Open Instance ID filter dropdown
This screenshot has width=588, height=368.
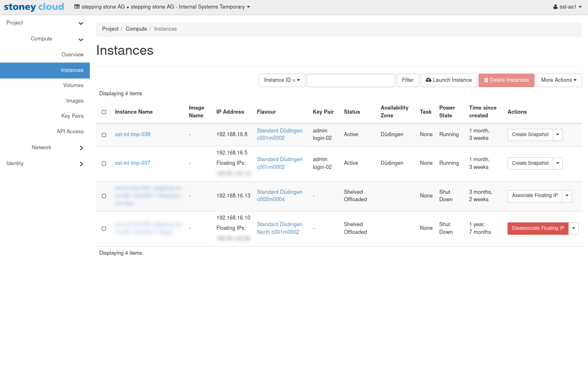[x=282, y=80]
